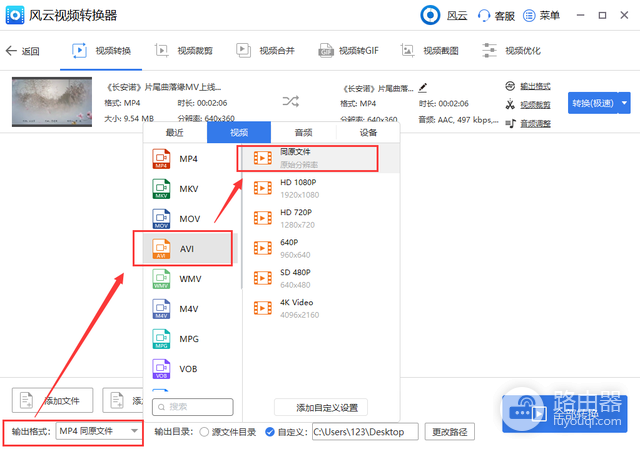Image resolution: width=640 pixels, height=449 pixels.
Task: Click the 更改路径 button
Action: [x=449, y=432]
